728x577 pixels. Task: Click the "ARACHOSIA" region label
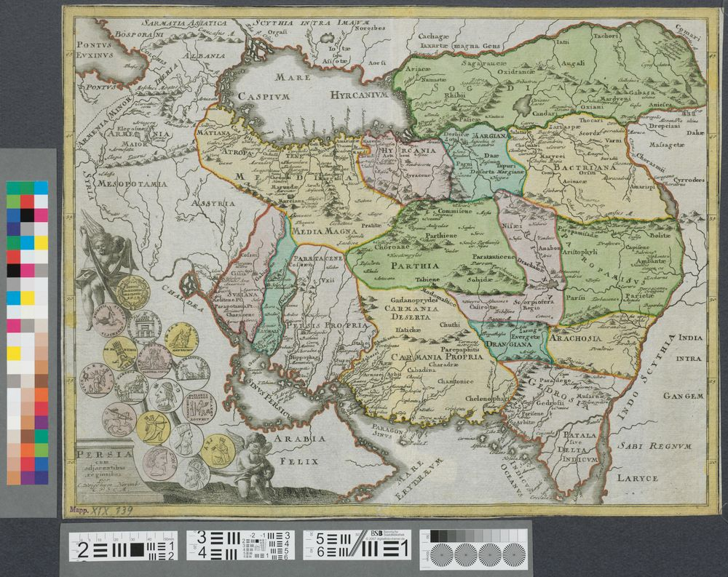(574, 338)
